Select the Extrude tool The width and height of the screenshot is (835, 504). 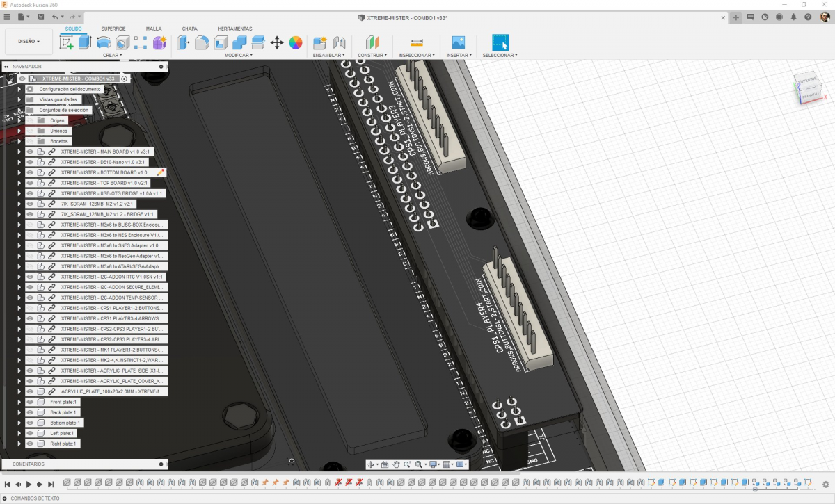click(x=85, y=42)
